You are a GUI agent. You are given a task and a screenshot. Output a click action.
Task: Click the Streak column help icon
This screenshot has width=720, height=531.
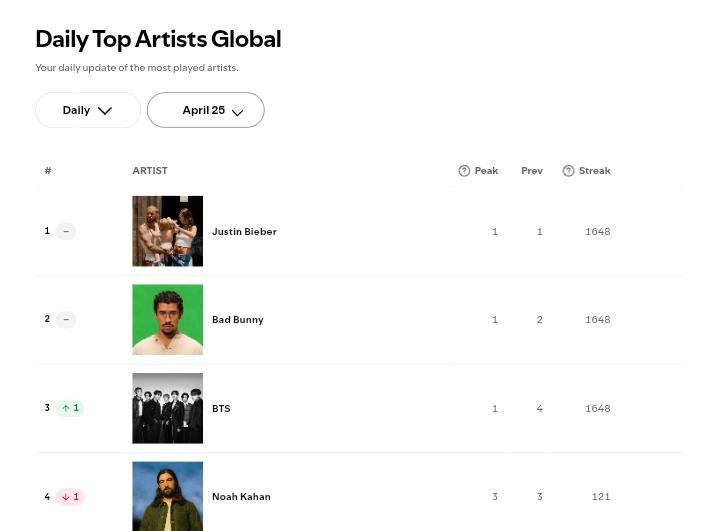tap(568, 171)
